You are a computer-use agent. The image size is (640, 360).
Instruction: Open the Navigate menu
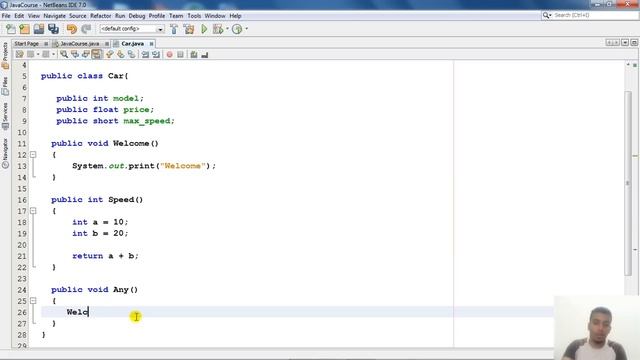54,16
